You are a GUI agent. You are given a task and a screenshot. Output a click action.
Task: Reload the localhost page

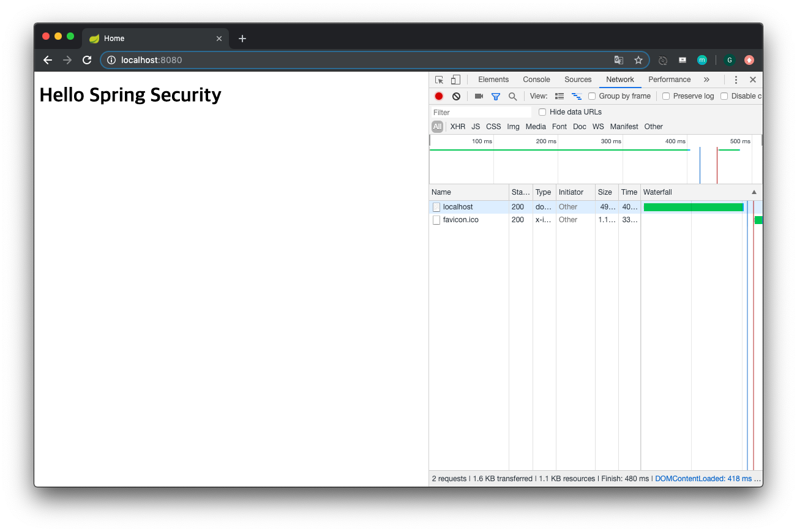pos(87,60)
